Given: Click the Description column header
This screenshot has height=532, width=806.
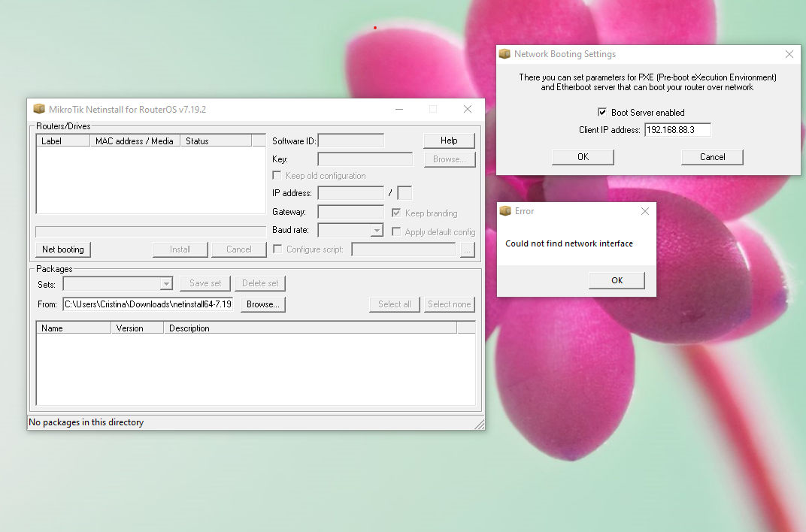Looking at the screenshot, I should (x=310, y=328).
